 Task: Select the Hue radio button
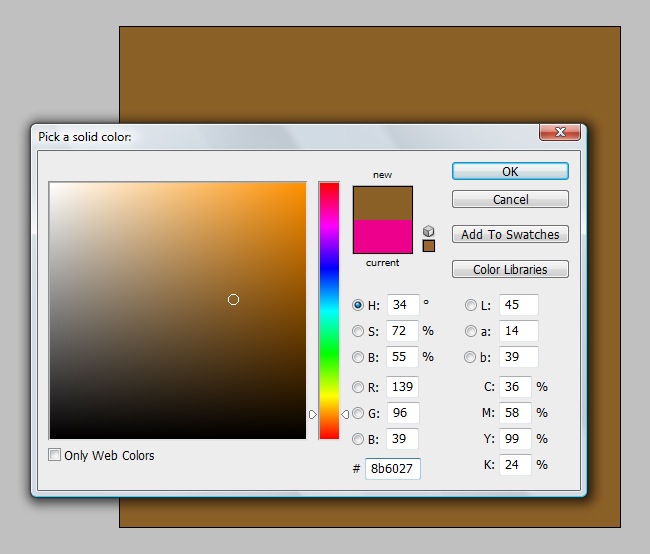click(x=359, y=305)
